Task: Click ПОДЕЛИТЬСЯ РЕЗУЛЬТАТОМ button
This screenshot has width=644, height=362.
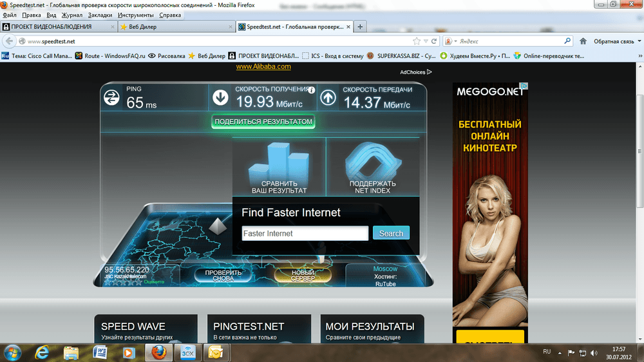Action: click(263, 122)
